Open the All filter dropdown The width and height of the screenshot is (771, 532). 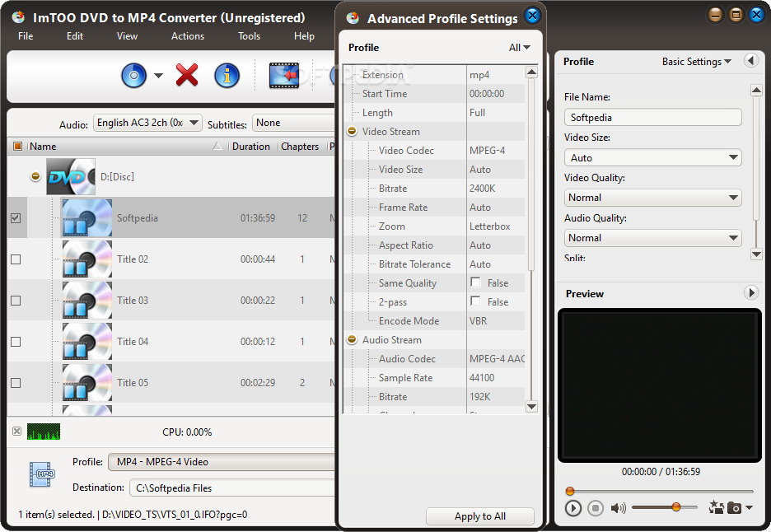pos(519,48)
